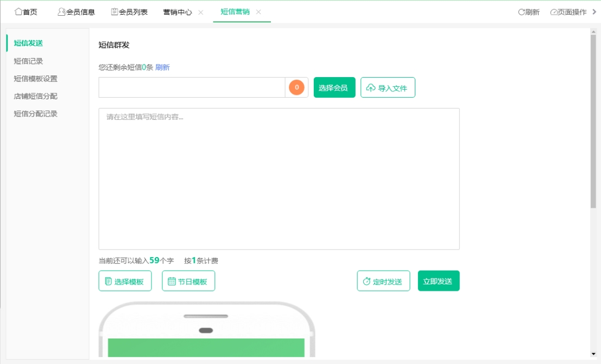601x364 pixels.
Task: Click the recipient input field
Action: [192, 87]
